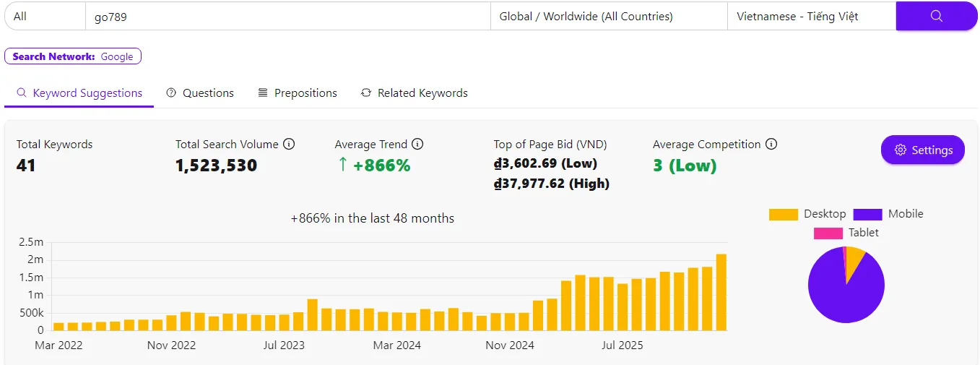The height and width of the screenshot is (365, 980).
Task: Click the magnifier search button
Action: pyautogui.click(x=936, y=16)
